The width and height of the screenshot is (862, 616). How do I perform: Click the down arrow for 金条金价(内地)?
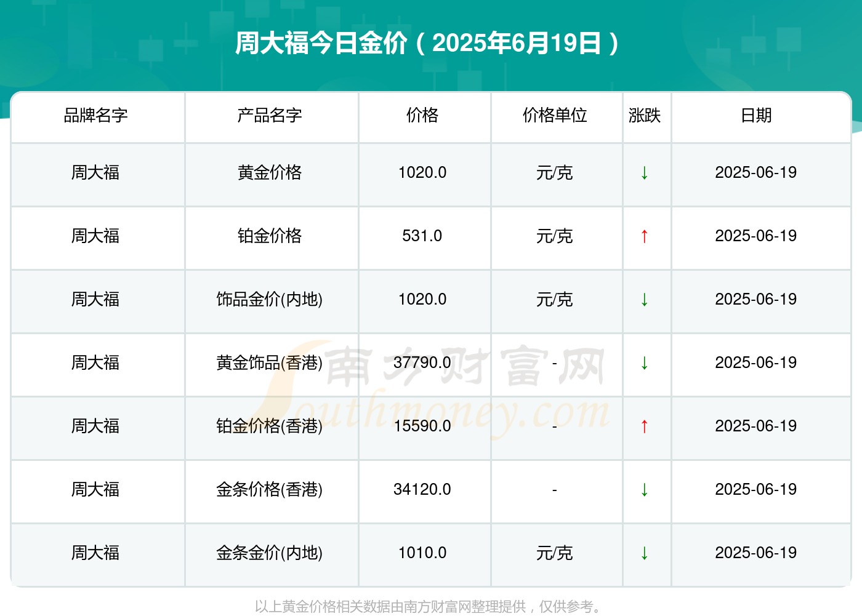click(644, 553)
